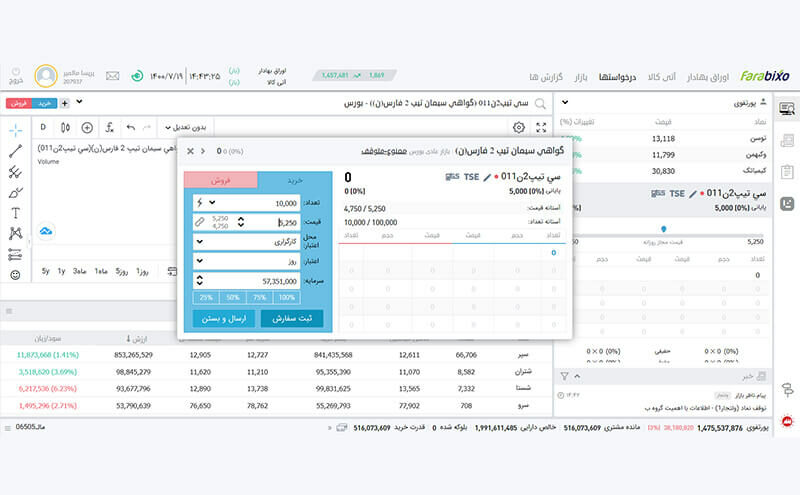Screen dimensions: 800x495
Task: Expand the portfolio watchlist dropdown
Action: (x=565, y=102)
